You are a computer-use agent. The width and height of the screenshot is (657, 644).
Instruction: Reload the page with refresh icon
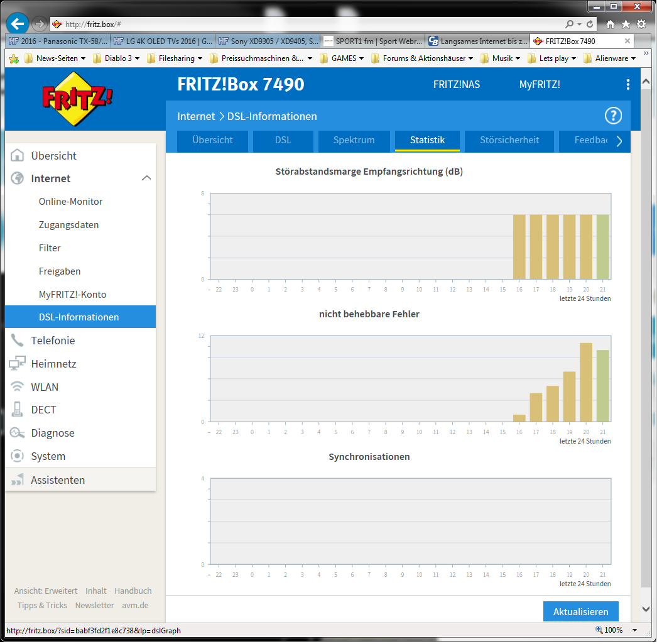[590, 25]
